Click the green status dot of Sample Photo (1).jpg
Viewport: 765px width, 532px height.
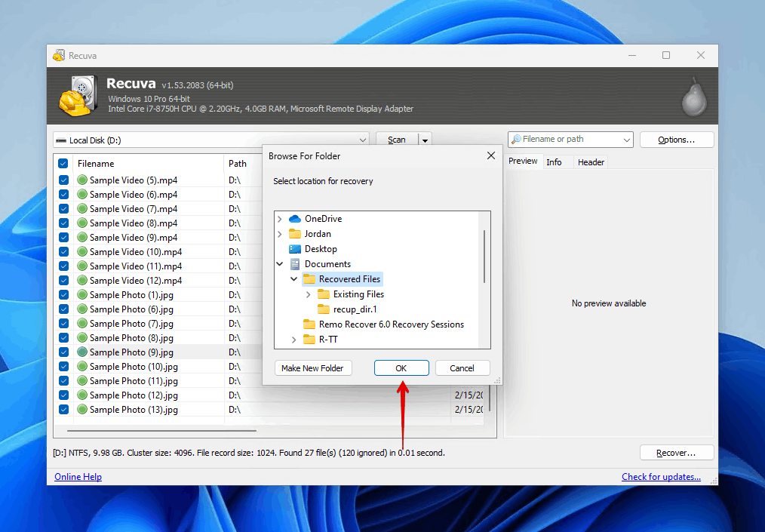point(82,295)
